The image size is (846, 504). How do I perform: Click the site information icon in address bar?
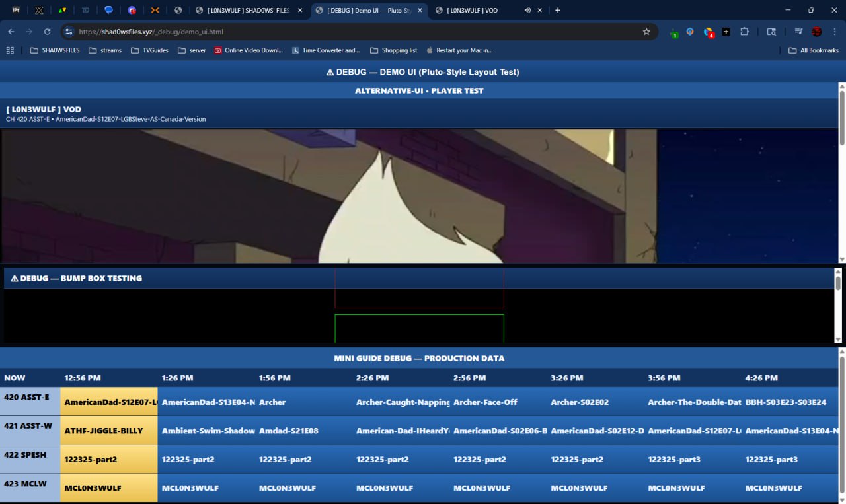(x=69, y=32)
